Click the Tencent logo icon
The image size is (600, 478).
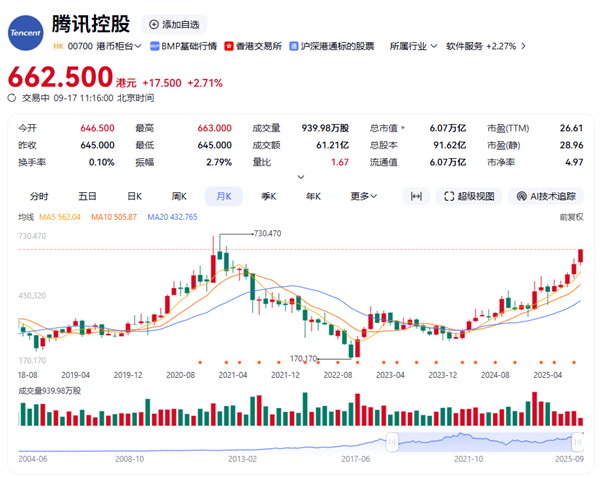[24, 32]
